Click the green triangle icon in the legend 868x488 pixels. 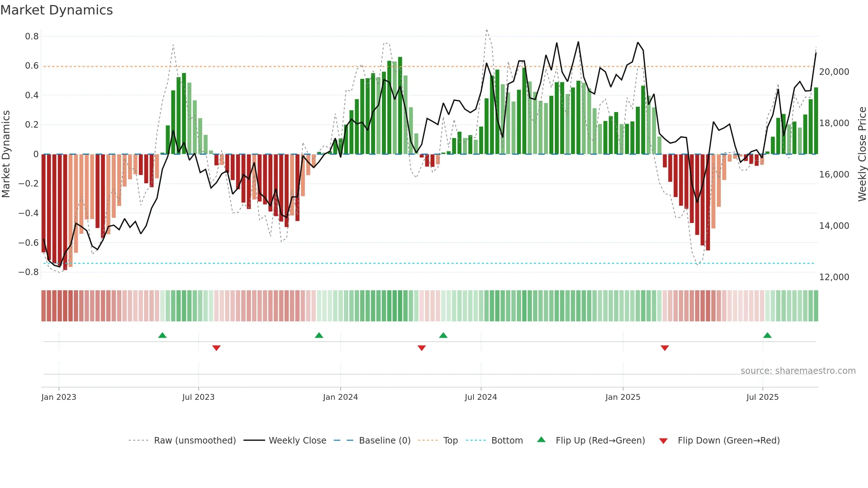pyautogui.click(x=541, y=440)
